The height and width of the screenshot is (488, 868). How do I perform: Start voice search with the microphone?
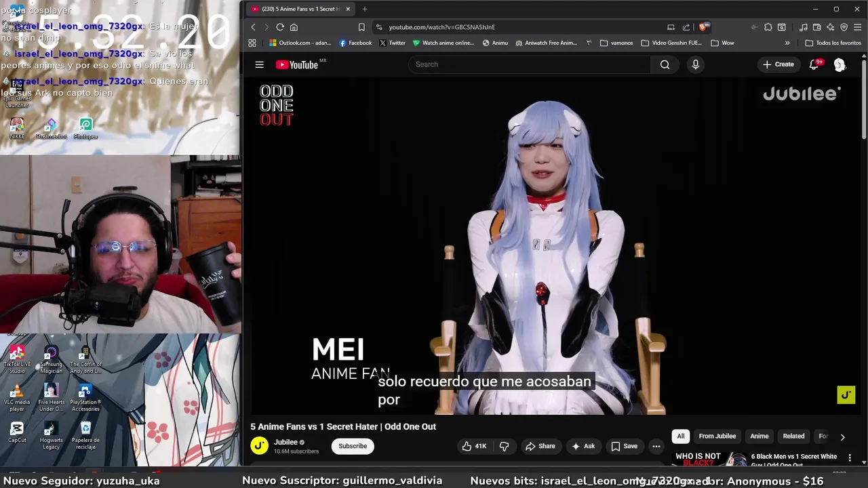point(695,64)
